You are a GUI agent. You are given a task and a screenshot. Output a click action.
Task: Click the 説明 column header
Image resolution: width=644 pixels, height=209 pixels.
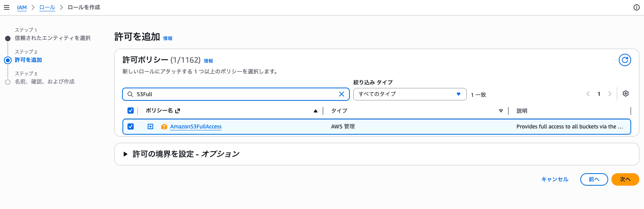522,111
